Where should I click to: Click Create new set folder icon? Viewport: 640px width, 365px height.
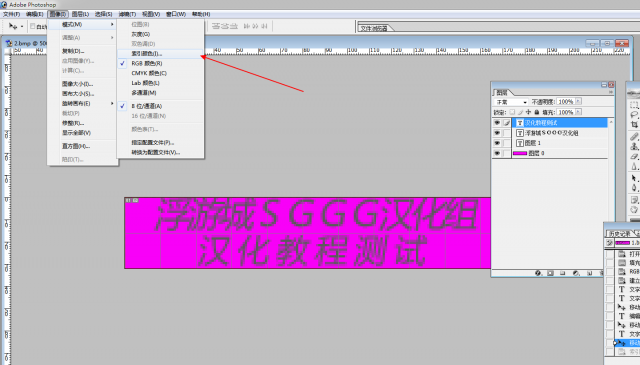click(x=563, y=273)
